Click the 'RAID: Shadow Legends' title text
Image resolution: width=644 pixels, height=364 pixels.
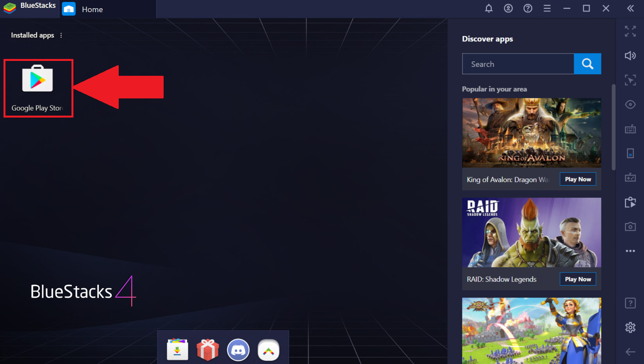coord(501,279)
